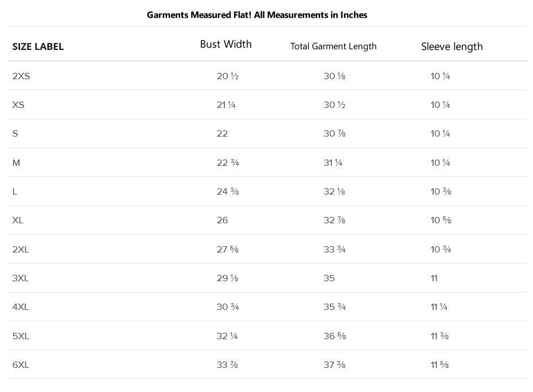Click the 35 garment length for 3XL
533x392 pixels.
coord(329,278)
